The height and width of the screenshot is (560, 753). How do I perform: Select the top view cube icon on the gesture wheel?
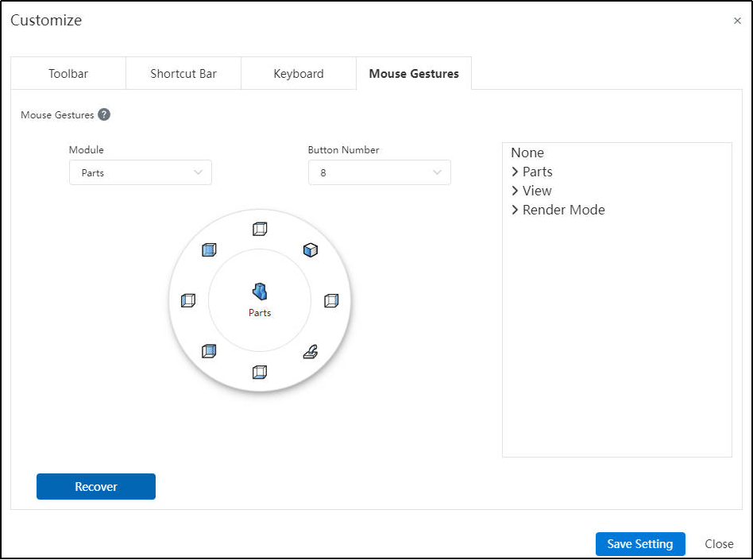260,229
